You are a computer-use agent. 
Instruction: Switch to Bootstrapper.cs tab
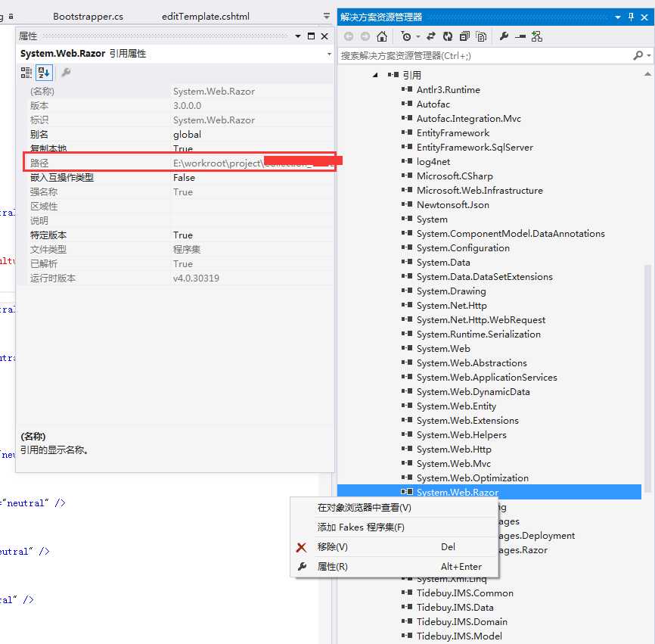[88, 17]
